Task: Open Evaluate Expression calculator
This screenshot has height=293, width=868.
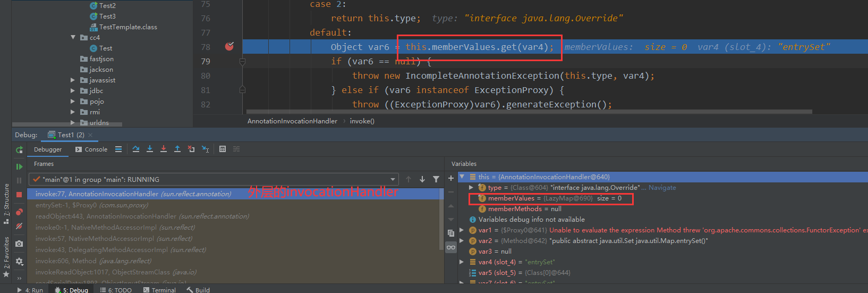Action: point(223,149)
